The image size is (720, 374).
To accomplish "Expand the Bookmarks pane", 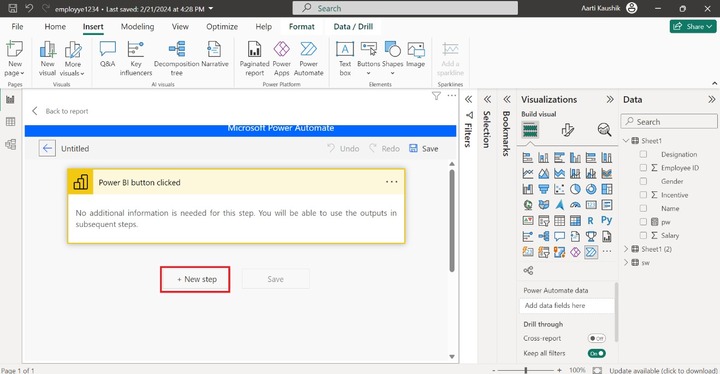I will [x=506, y=99].
